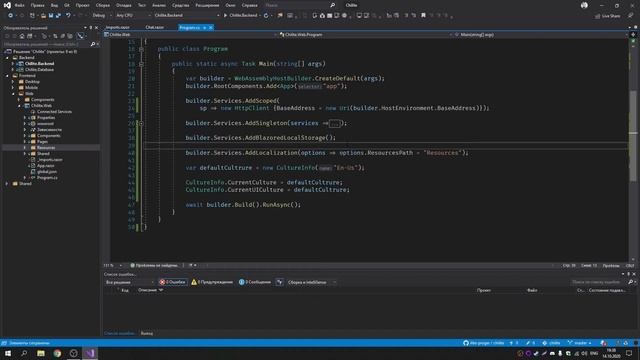Image resolution: width=640 pixels, height=360 pixels.
Task: Switch to the Output tab at bottom
Action: [147, 333]
